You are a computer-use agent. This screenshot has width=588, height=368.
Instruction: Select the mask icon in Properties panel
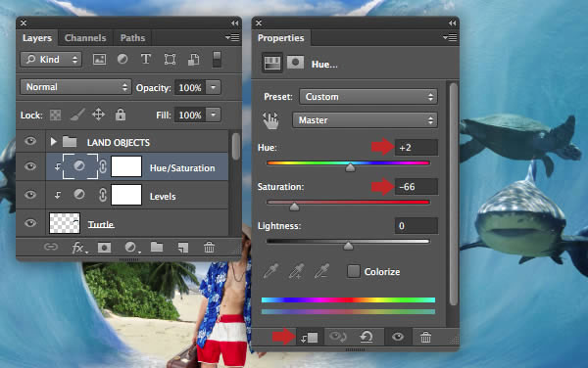(295, 63)
